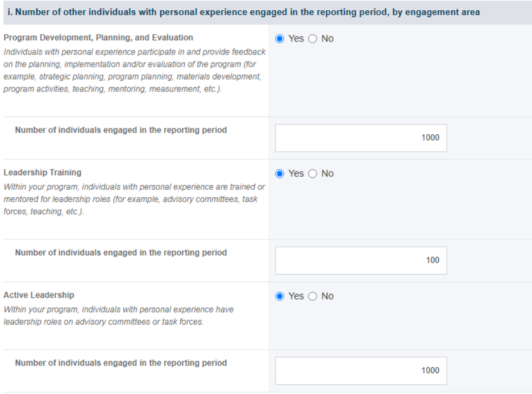
Task: Focus Active Leadership individuals engaged number field
Action: click(x=361, y=371)
